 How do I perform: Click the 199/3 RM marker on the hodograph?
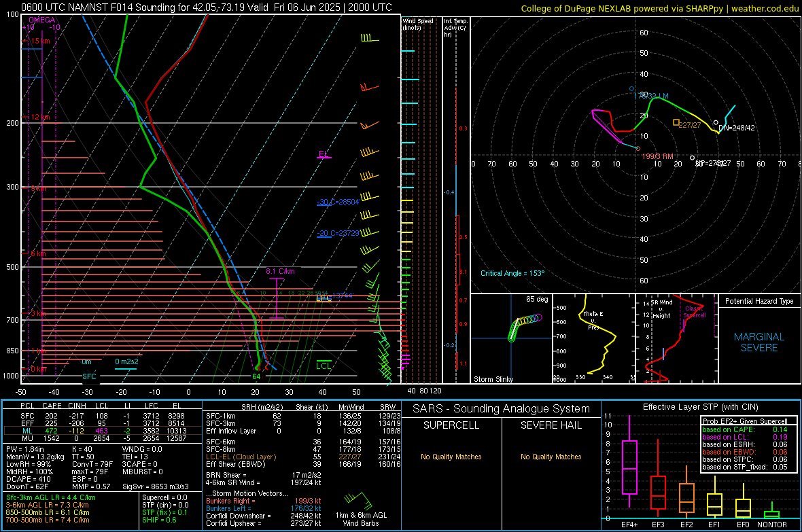(x=638, y=149)
